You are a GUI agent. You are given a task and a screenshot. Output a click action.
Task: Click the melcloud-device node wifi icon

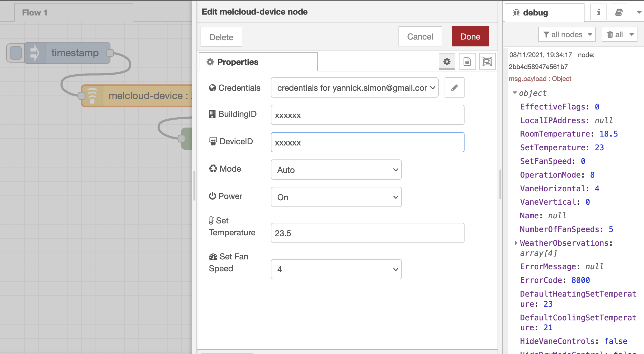pyautogui.click(x=92, y=96)
